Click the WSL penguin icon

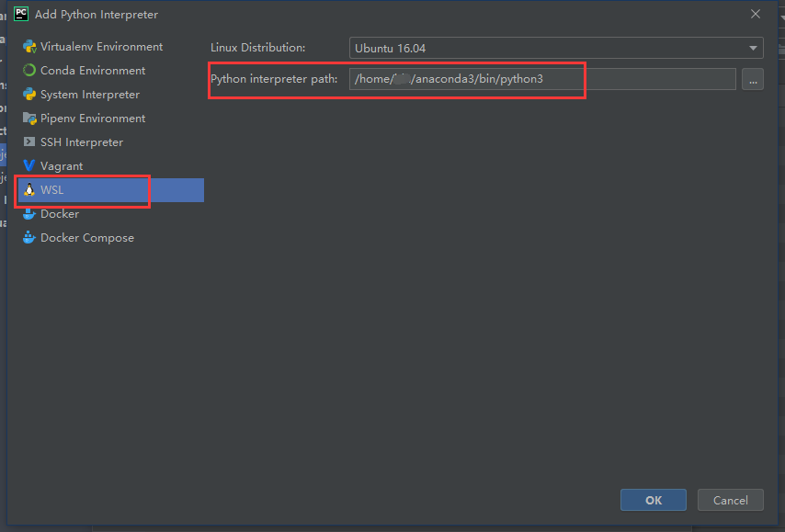coord(30,189)
